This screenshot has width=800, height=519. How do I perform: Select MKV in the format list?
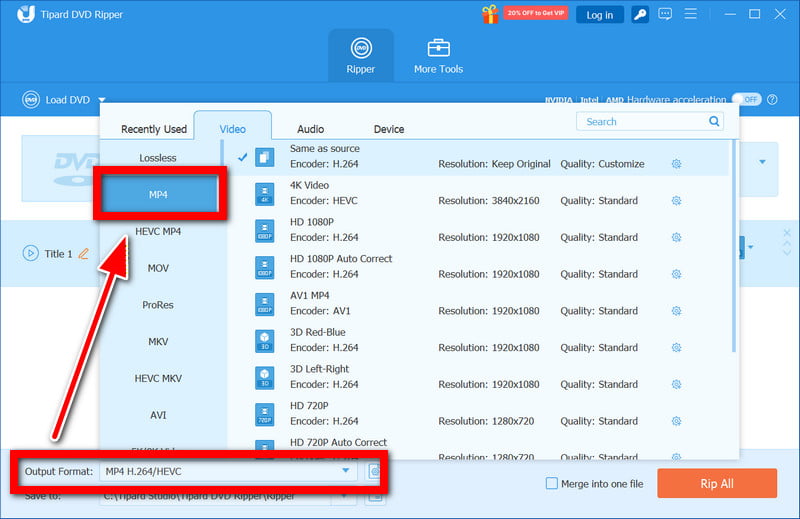pos(158,342)
